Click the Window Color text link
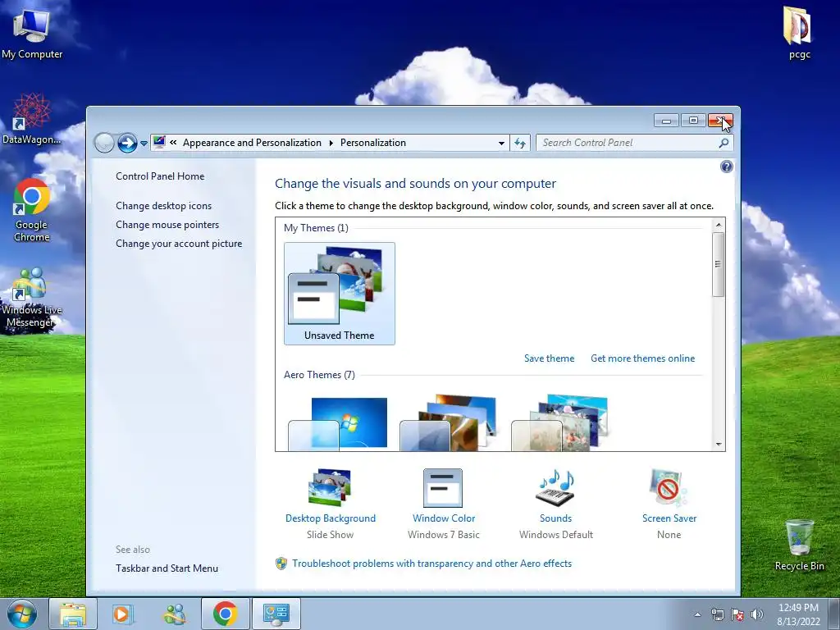The height and width of the screenshot is (630, 840). point(444,518)
